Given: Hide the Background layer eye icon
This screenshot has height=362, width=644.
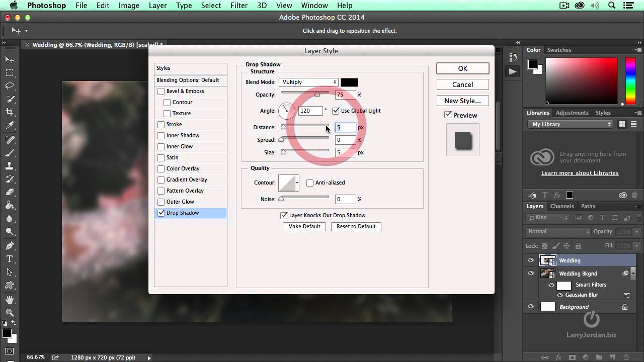Looking at the screenshot, I should 531,307.
